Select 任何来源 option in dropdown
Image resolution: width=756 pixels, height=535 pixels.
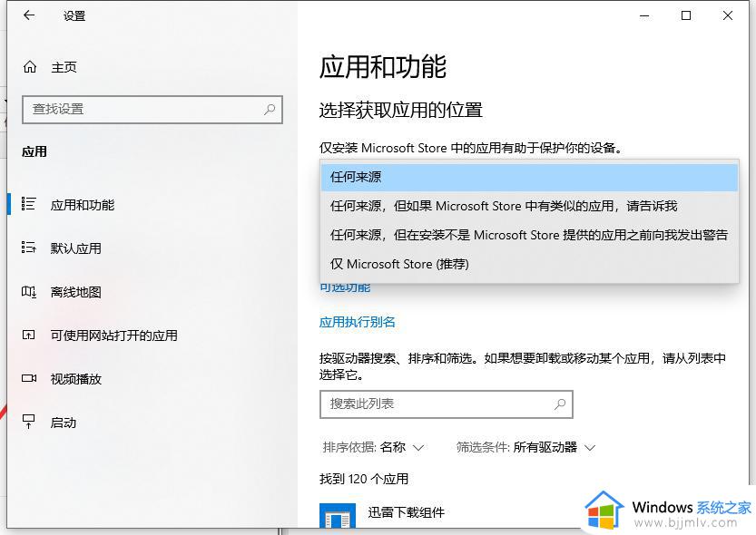(529, 177)
